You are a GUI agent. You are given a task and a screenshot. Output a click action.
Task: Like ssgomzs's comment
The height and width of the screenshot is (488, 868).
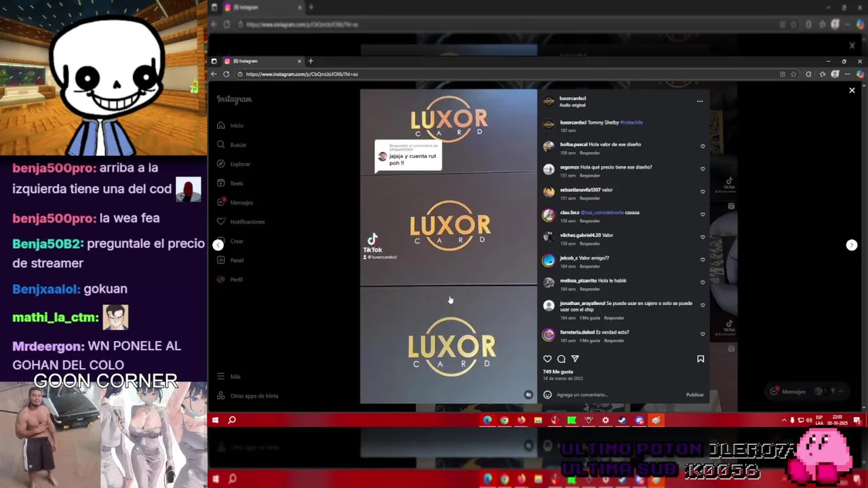point(703,169)
